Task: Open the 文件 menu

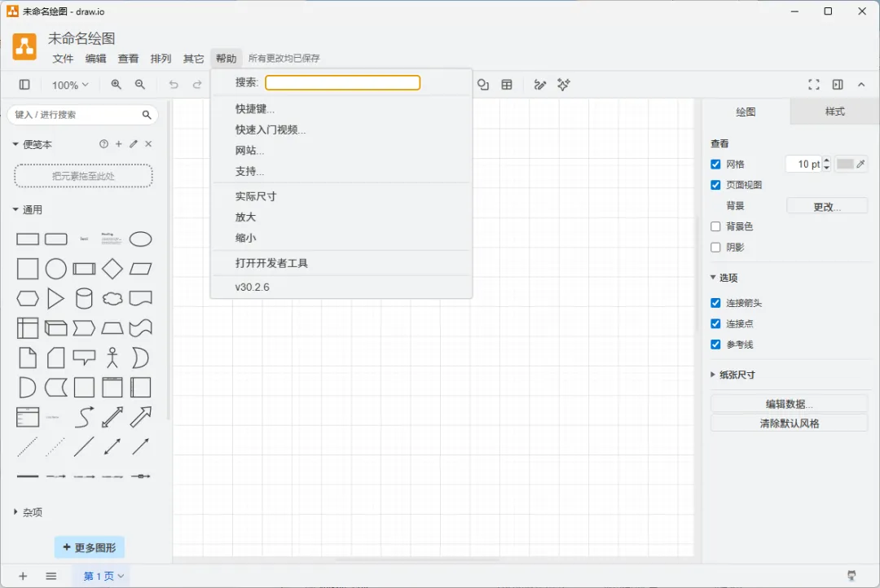Action: pyautogui.click(x=63, y=59)
